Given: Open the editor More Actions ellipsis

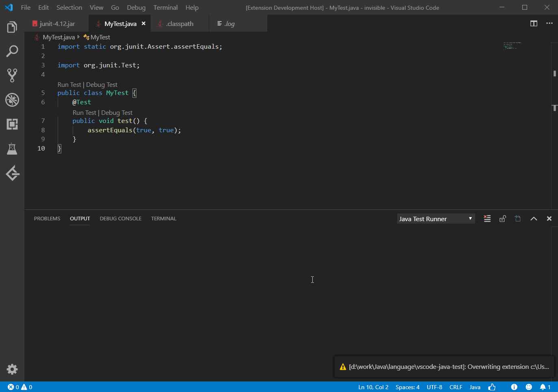Looking at the screenshot, I should (549, 24).
